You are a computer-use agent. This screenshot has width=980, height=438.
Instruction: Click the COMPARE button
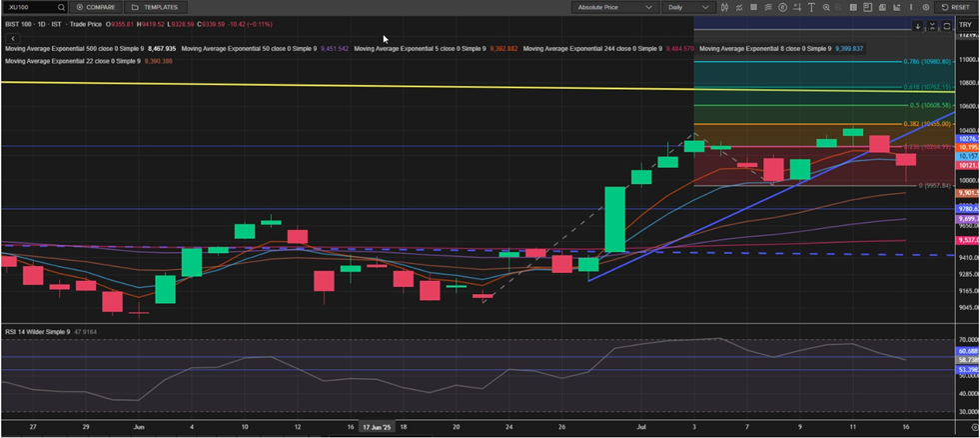95,7
